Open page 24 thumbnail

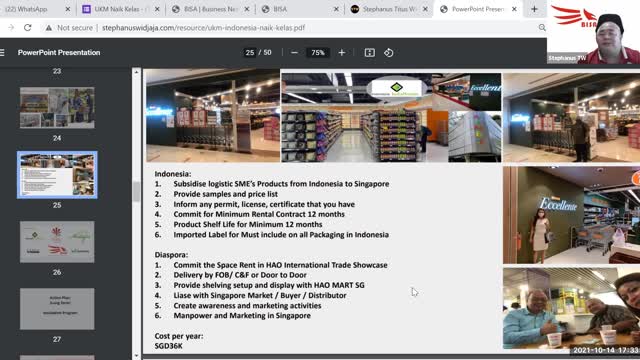tap(57, 108)
